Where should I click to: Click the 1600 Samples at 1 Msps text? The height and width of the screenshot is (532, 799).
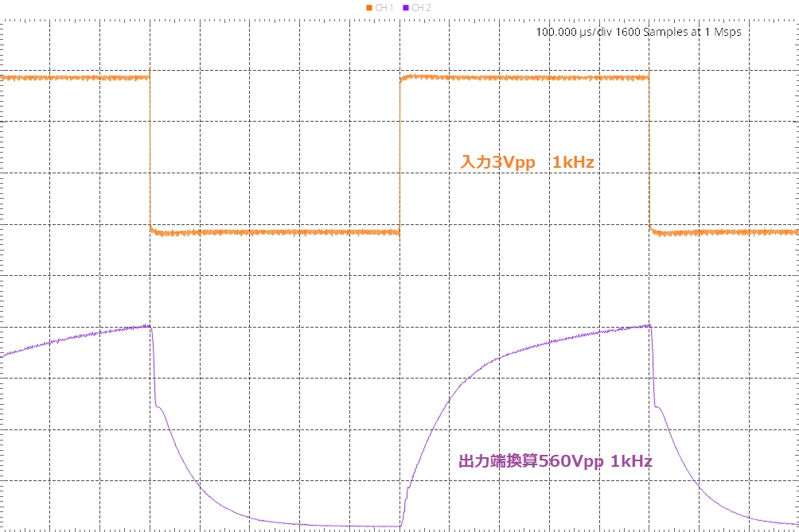coord(678,32)
